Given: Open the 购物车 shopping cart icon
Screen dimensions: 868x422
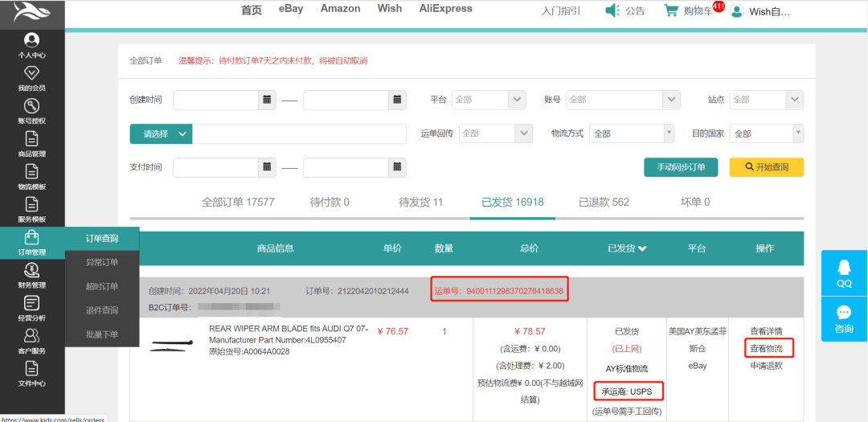Looking at the screenshot, I should [671, 10].
